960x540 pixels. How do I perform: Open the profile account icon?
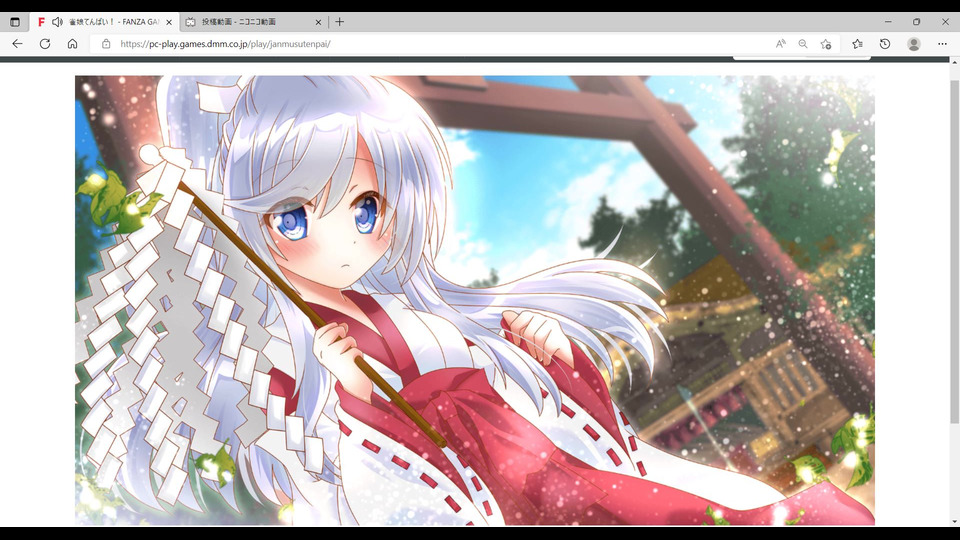[914, 44]
